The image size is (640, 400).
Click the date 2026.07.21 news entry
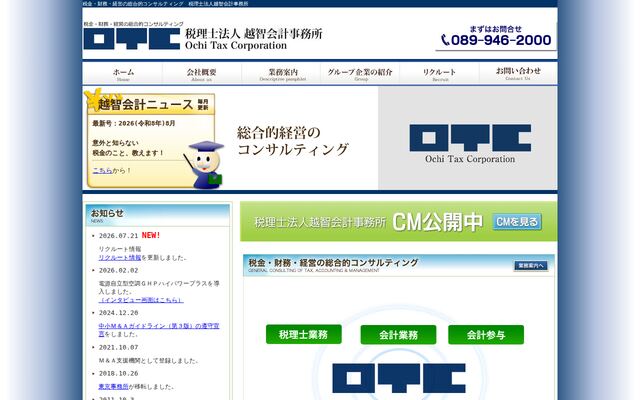[118, 236]
